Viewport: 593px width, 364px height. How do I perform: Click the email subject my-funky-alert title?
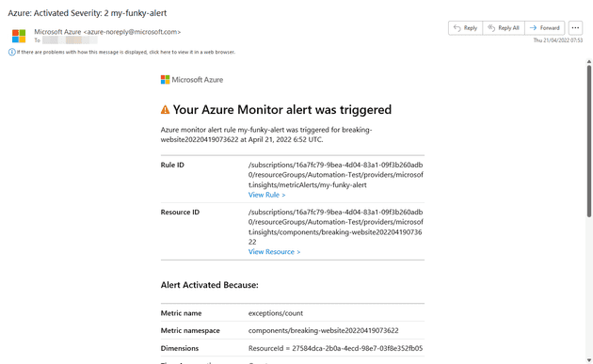pos(88,13)
